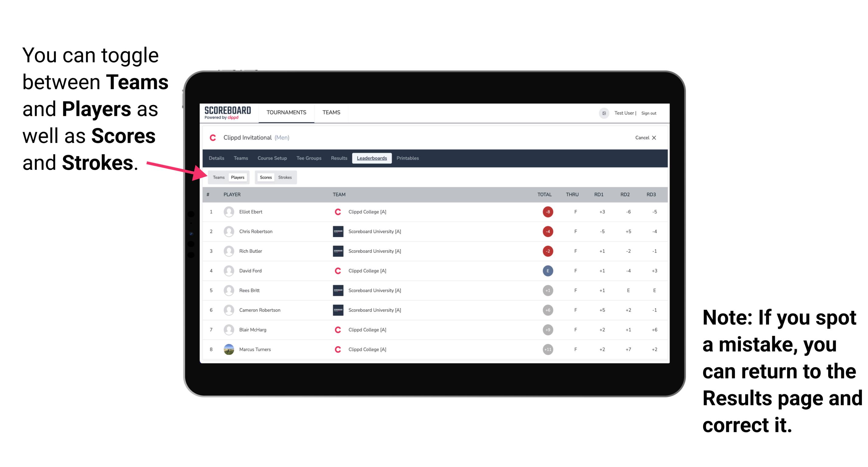Viewport: 868px width, 467px height.
Task: Click the Elliot Ebert player avatar icon
Action: click(228, 212)
